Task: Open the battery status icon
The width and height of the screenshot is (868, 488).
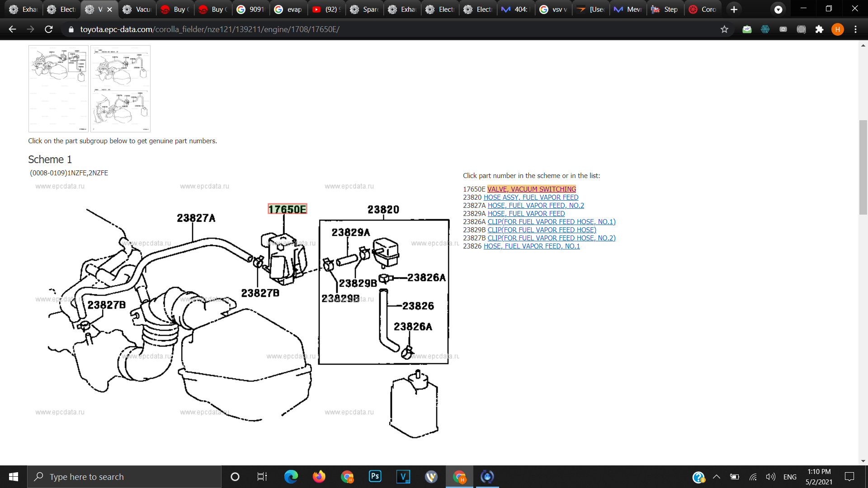Action: tap(735, 477)
